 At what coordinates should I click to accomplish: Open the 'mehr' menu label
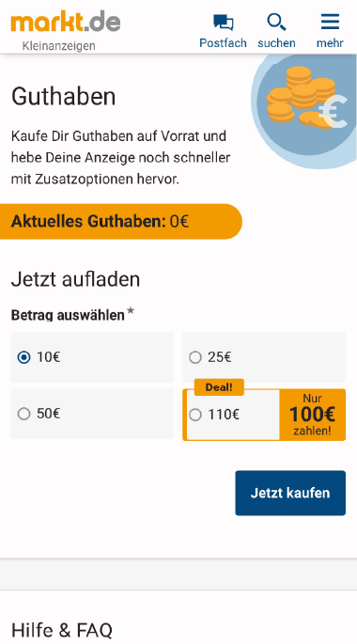click(x=330, y=42)
